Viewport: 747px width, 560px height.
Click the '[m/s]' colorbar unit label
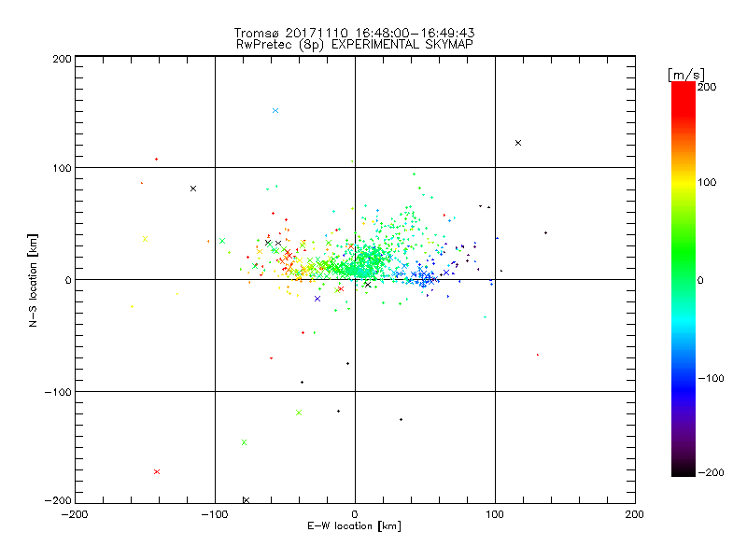click(x=686, y=75)
